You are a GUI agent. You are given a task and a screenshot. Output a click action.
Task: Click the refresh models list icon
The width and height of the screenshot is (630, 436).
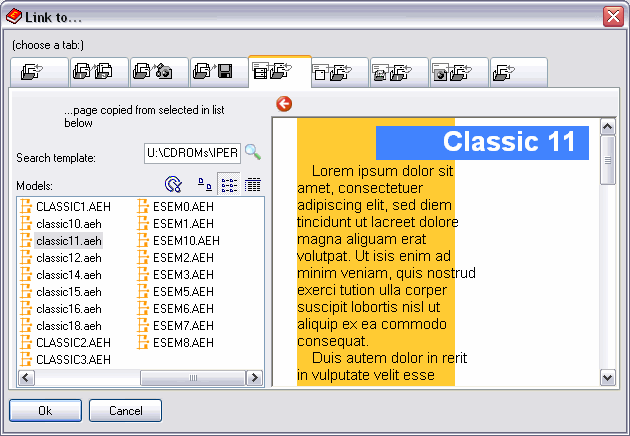[x=173, y=184]
